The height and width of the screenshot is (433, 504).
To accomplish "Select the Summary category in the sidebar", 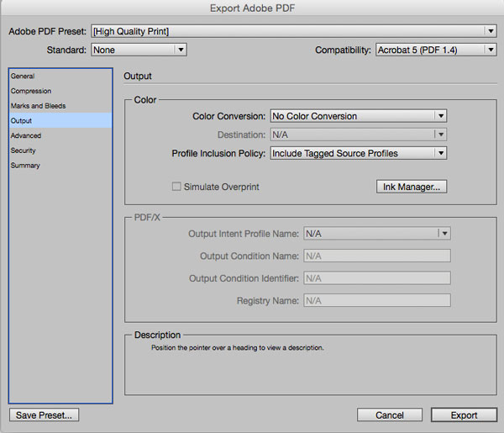I will click(60, 165).
